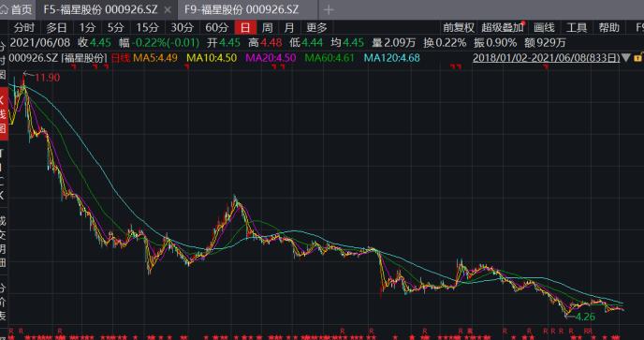Viewport: 644px width, 340px height.
Task: Click the 开 4.45 opening price
Action: coord(224,43)
